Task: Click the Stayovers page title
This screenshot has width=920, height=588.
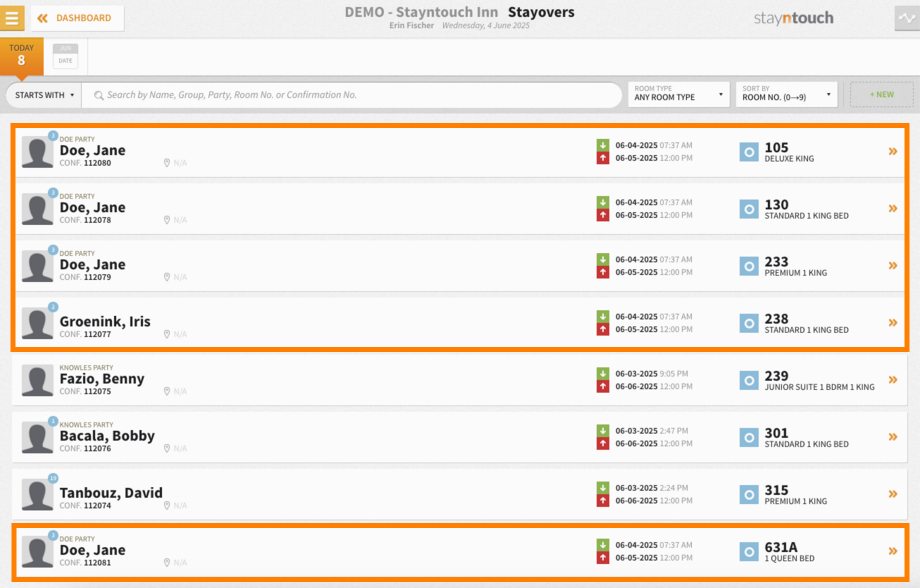Action: coord(541,12)
